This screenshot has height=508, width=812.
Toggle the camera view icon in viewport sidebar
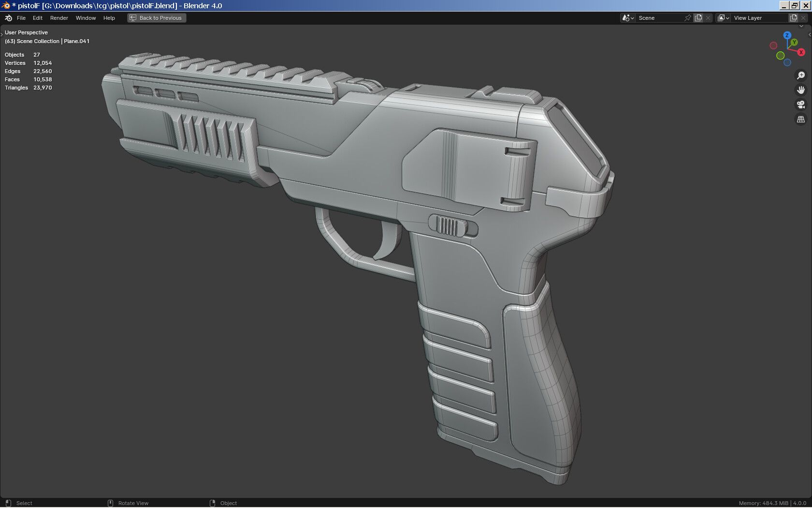point(801,105)
